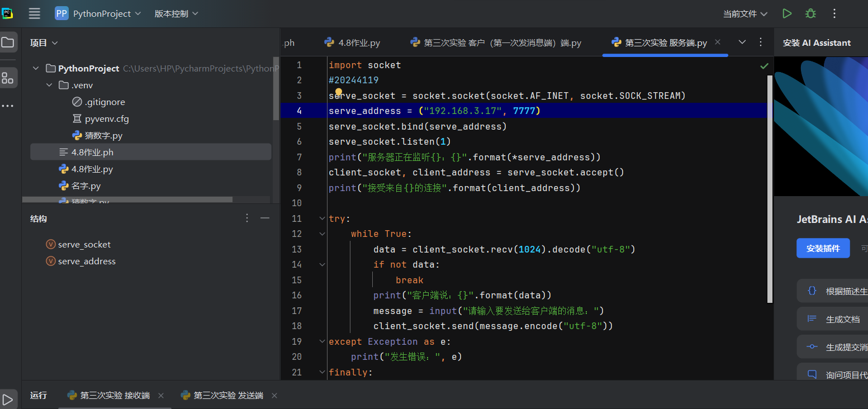Collapse the PythonProject root folder
Image resolution: width=868 pixels, height=409 pixels.
click(36, 68)
